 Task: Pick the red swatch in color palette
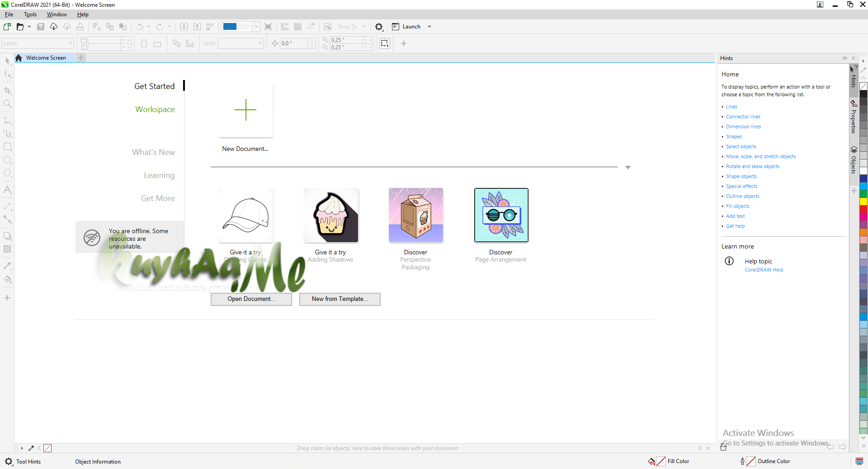(x=863, y=209)
